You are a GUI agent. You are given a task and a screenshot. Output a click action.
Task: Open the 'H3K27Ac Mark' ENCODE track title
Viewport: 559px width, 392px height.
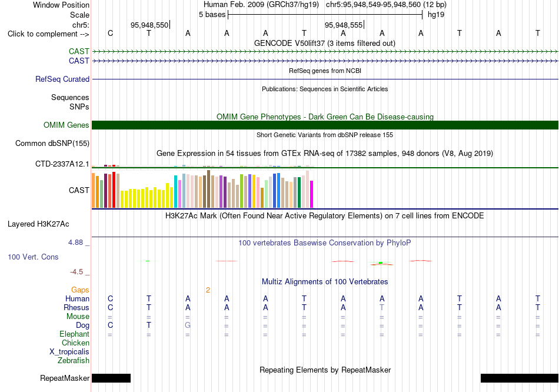point(325,216)
